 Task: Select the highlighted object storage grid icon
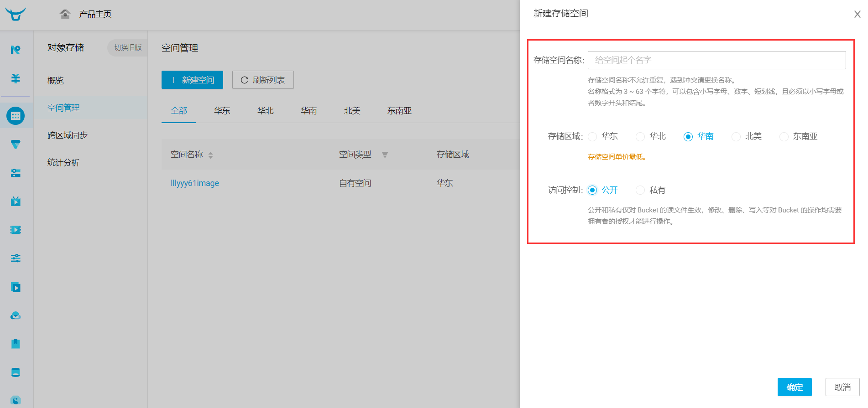point(16,116)
